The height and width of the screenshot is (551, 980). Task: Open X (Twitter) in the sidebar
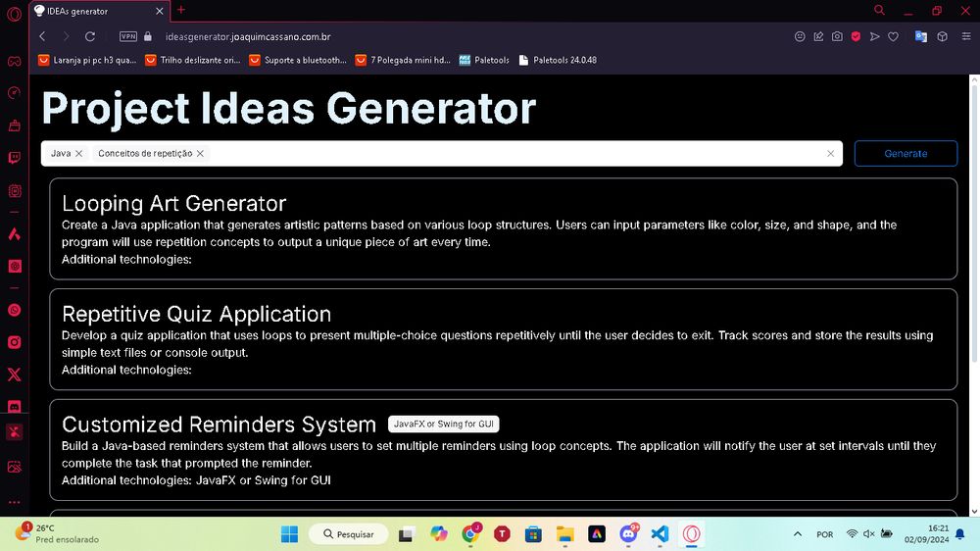pyautogui.click(x=14, y=375)
